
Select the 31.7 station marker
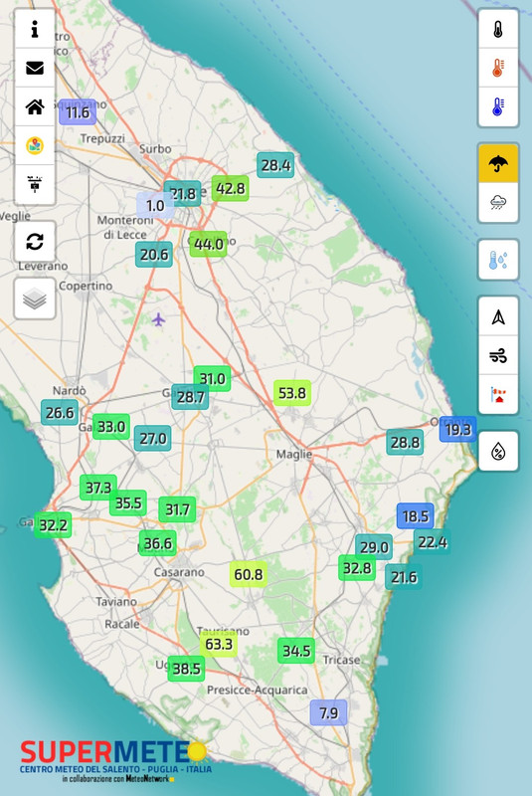pyautogui.click(x=177, y=509)
